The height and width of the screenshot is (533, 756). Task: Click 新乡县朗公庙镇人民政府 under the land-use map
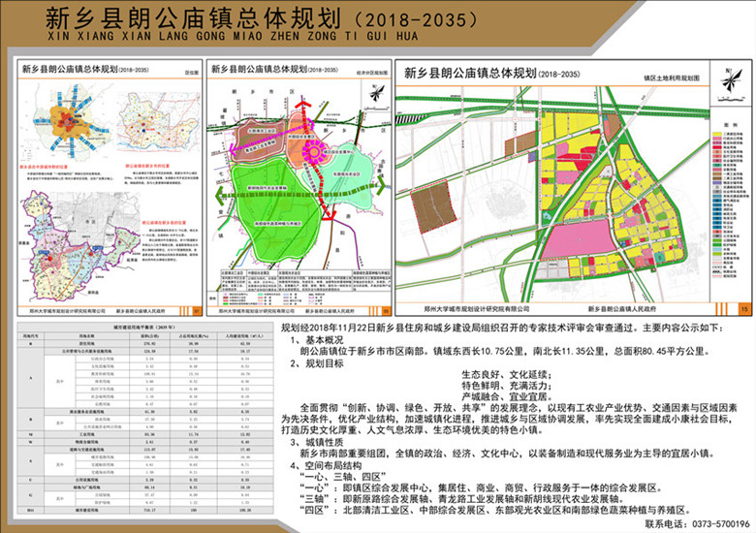coord(622,309)
